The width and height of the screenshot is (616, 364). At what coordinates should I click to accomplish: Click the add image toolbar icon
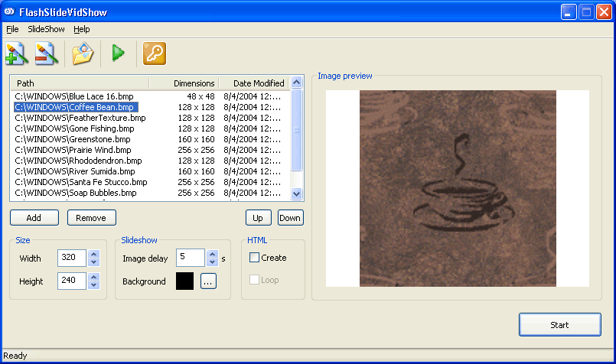tap(17, 54)
